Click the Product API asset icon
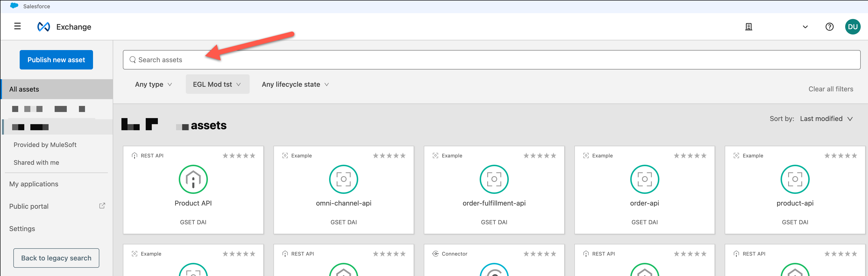This screenshot has width=868, height=276. 193,179
